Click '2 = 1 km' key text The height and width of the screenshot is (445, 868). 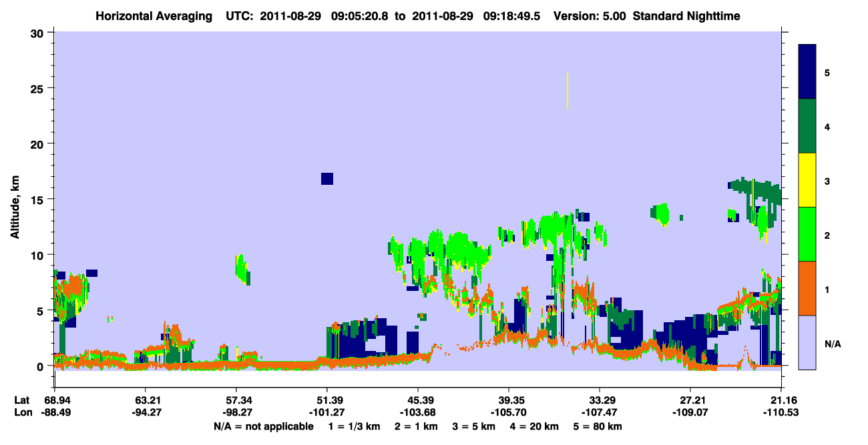(415, 426)
